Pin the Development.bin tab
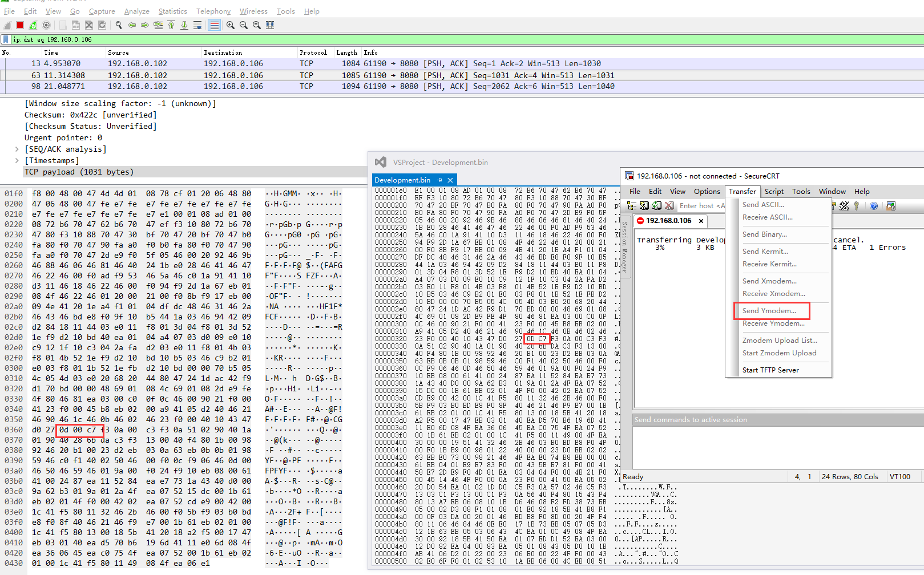This screenshot has height=575, width=924. click(x=439, y=180)
